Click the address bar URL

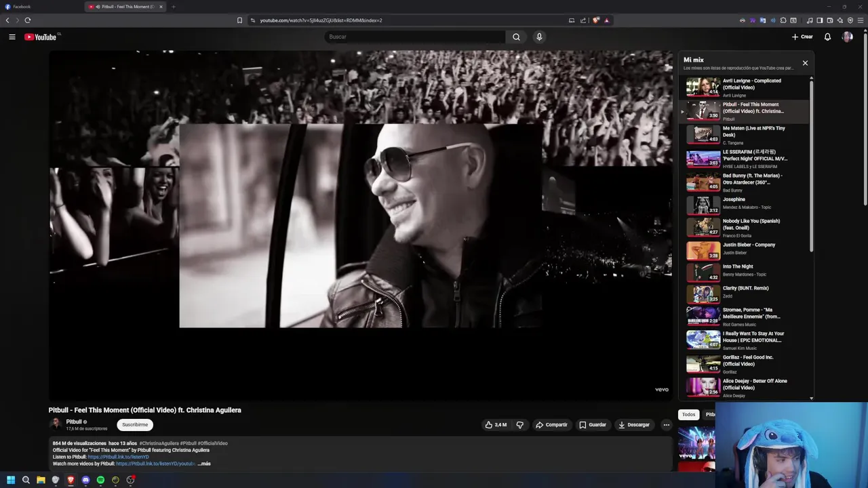(x=321, y=20)
